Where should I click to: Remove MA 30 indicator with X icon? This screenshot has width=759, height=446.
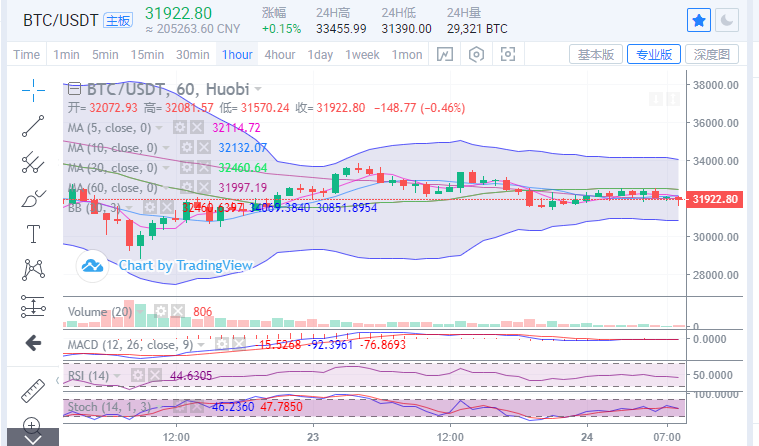coord(203,168)
